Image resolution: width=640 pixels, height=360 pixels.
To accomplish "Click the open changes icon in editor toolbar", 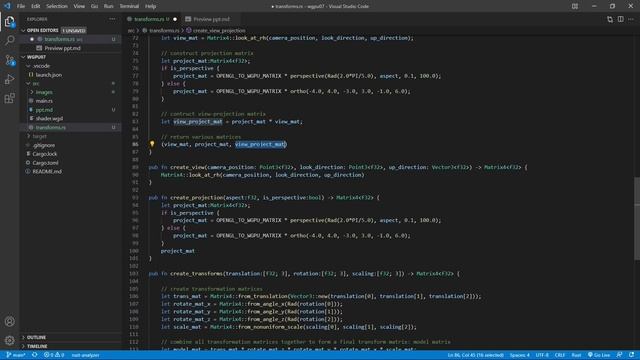I will click(609, 19).
